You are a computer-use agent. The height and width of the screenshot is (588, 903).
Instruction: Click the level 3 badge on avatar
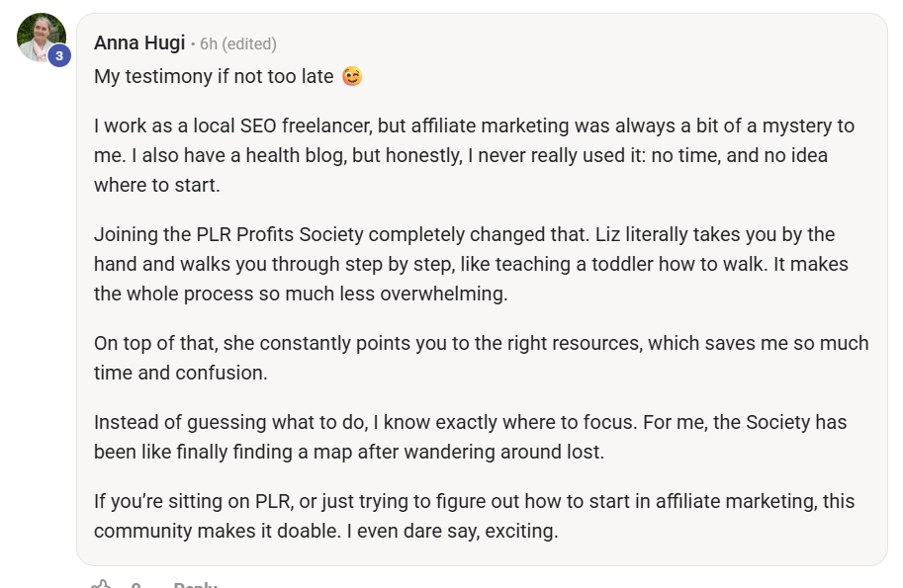tap(58, 55)
